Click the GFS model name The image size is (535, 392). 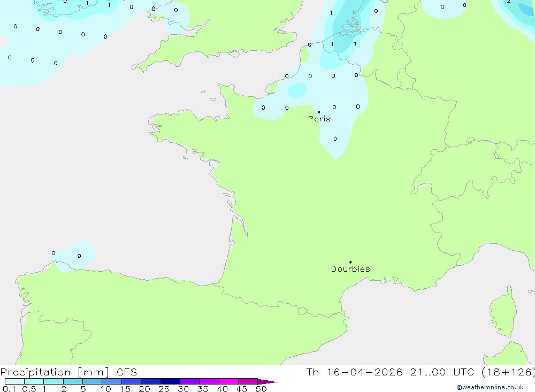127,372
